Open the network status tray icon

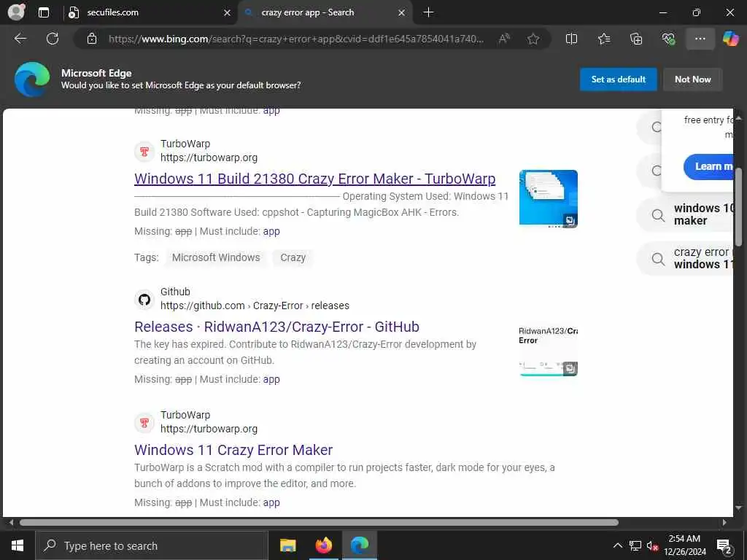tap(635, 545)
